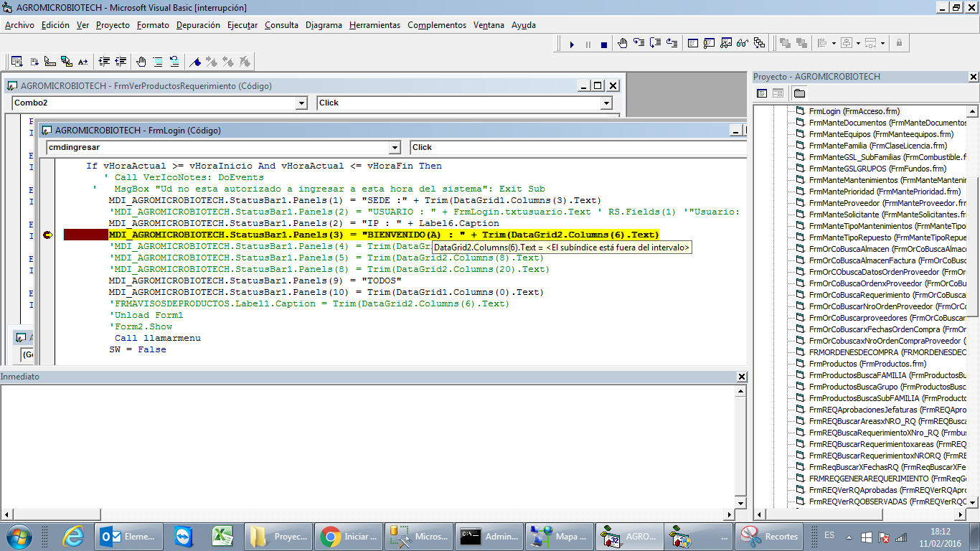Screen dimensions: 980x551
Task: Open the Combo2 object dropdown
Action: (301, 103)
